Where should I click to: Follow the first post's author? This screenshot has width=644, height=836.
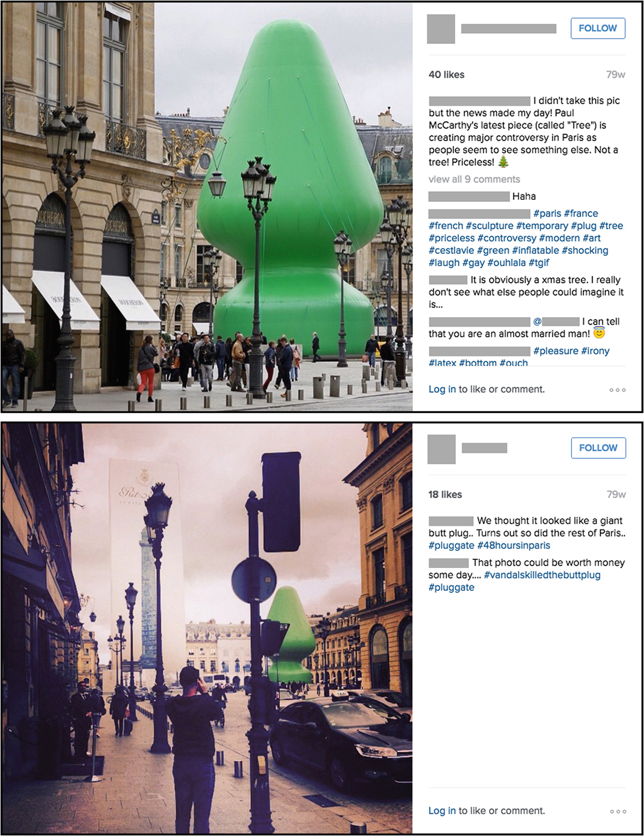(x=598, y=28)
